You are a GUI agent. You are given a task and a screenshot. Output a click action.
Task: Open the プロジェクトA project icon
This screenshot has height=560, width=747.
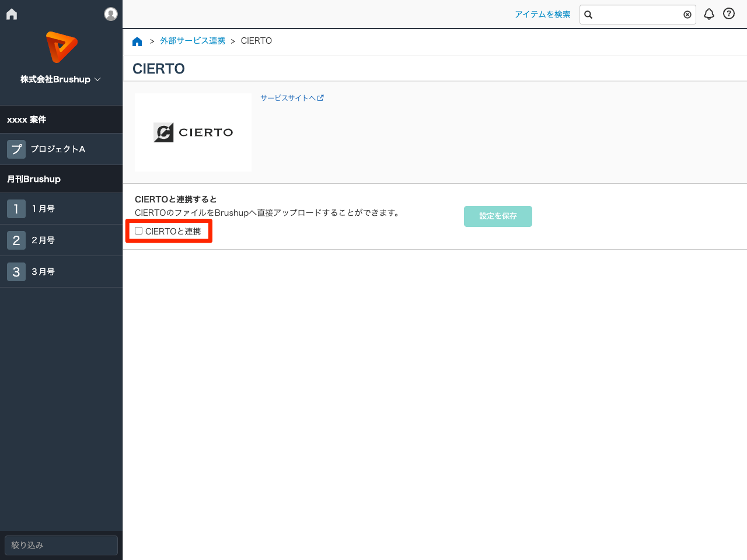(16, 149)
